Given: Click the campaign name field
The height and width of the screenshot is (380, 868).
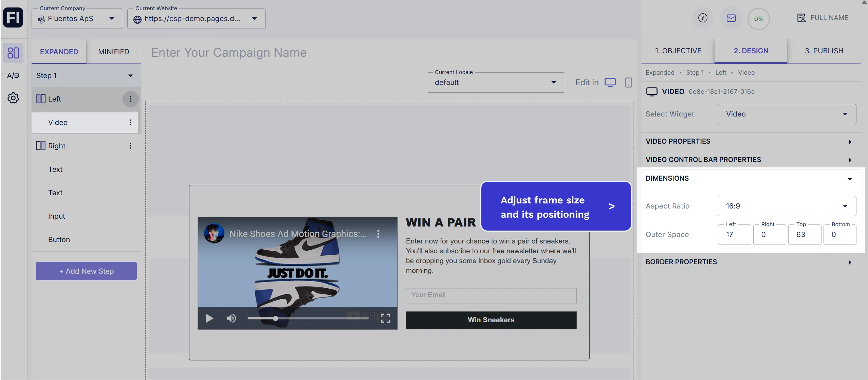Looking at the screenshot, I should point(389,53).
